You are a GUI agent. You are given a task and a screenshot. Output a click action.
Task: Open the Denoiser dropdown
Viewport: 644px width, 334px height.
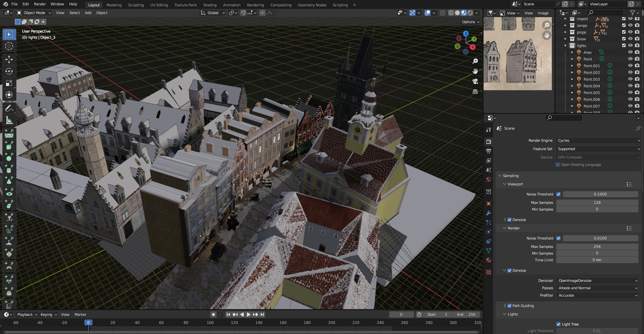[597, 281]
